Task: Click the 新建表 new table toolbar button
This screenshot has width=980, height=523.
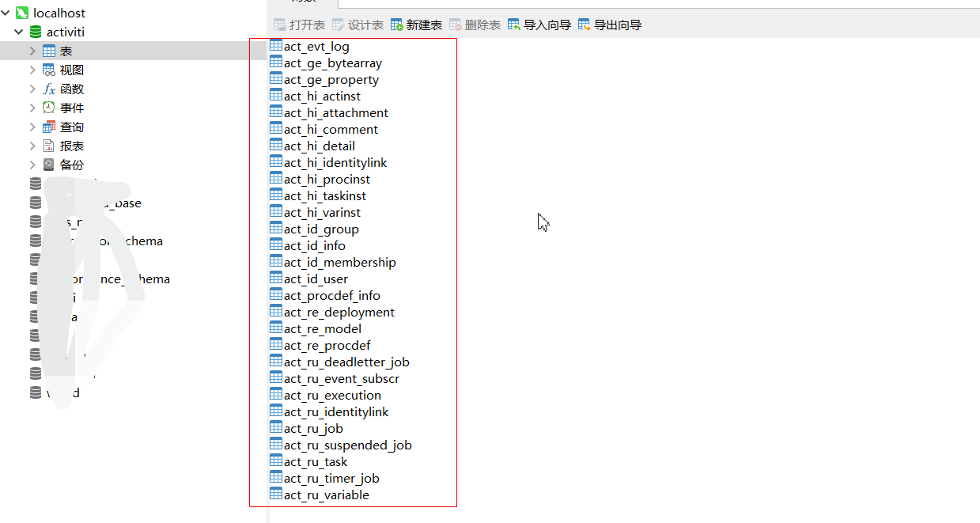Action: (416, 25)
